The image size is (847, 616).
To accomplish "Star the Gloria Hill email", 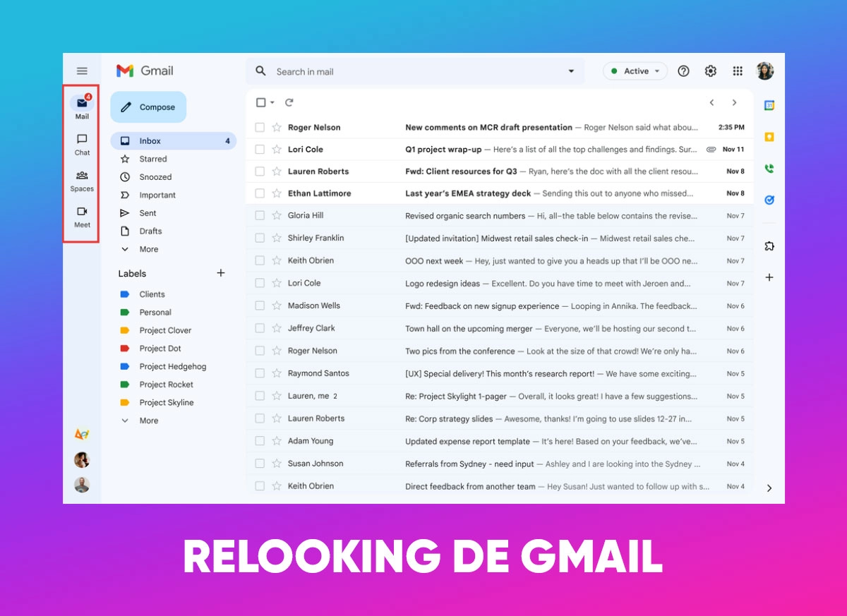I will [x=277, y=216].
